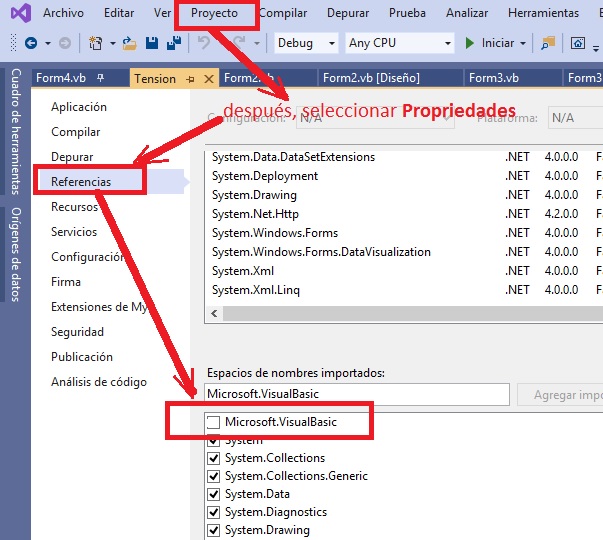Open the Debug configuration dropdown
This screenshot has height=540, width=603.
pos(306,43)
